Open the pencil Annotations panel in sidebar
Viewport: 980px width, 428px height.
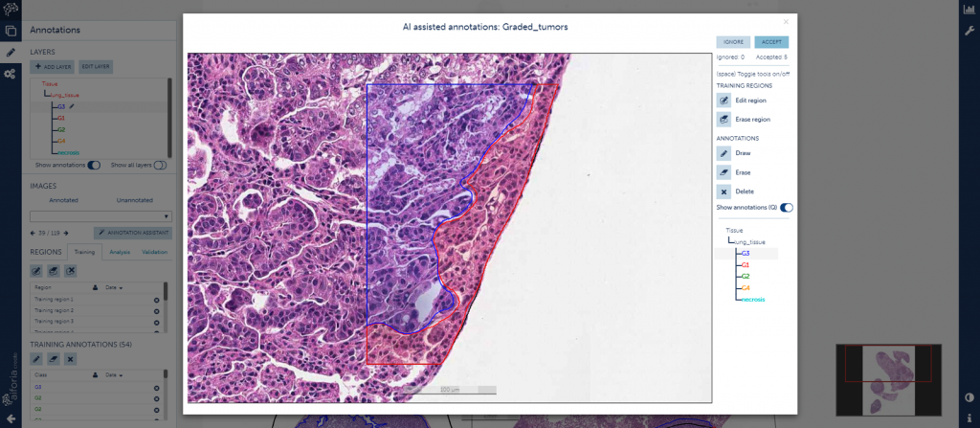click(x=11, y=52)
